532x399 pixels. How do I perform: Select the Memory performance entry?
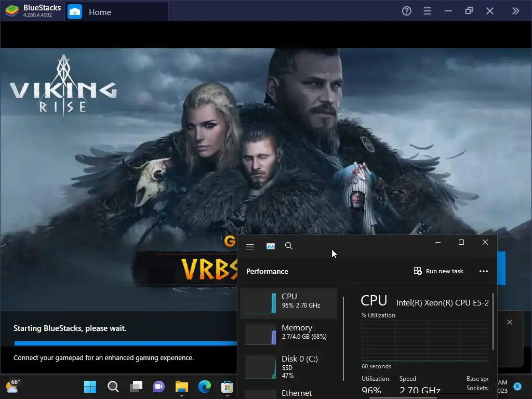pos(289,334)
